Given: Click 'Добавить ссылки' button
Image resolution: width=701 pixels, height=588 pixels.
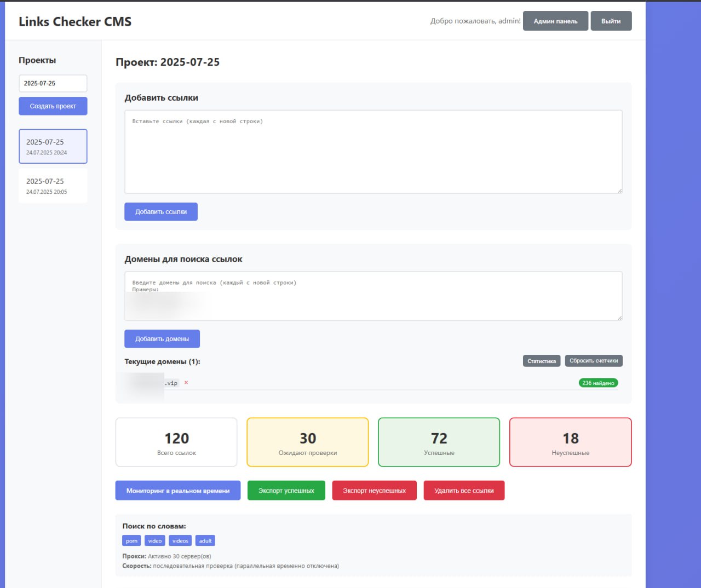Looking at the screenshot, I should click(160, 212).
